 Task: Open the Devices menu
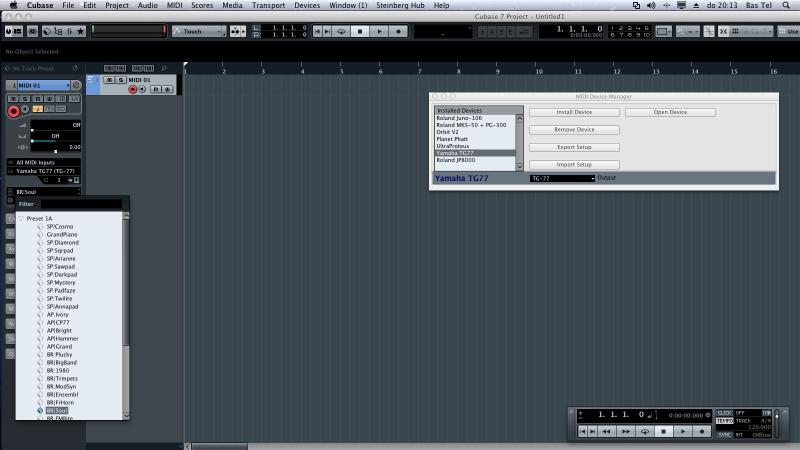[x=307, y=5]
